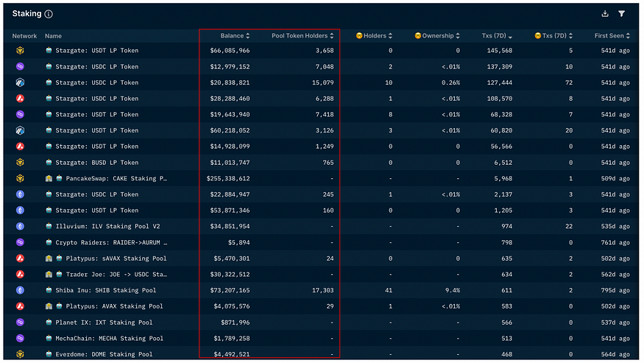Click Ethereum network icon in Illuvium row

point(20,227)
